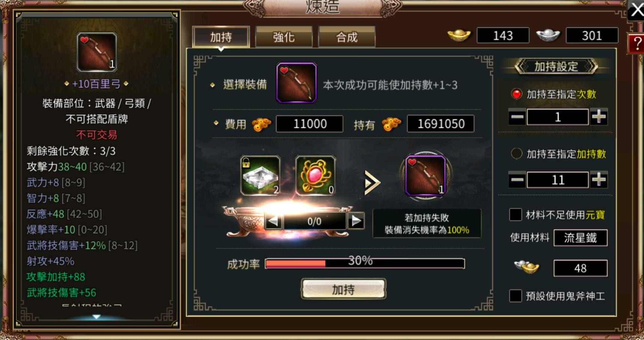Open the 流星鐵 material selector
Image resolution: width=644 pixels, height=340 pixels.
pos(580,238)
